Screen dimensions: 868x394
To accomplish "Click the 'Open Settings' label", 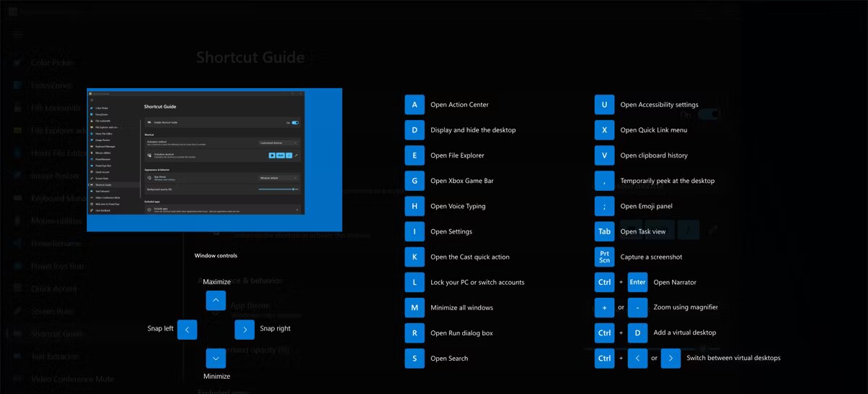I will tap(451, 231).
